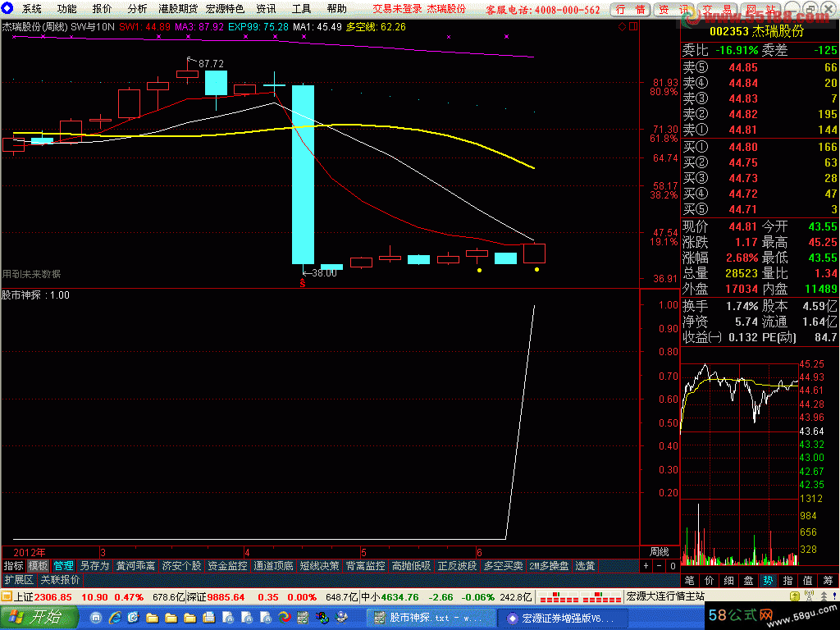Open the 周线 period selector
The height and width of the screenshot is (630, 840).
(660, 552)
